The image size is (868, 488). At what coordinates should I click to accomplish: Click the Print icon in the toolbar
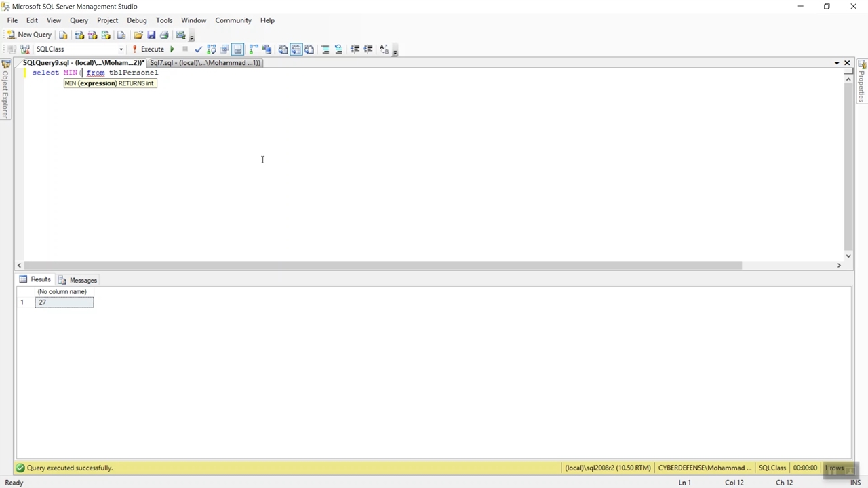coord(164,35)
